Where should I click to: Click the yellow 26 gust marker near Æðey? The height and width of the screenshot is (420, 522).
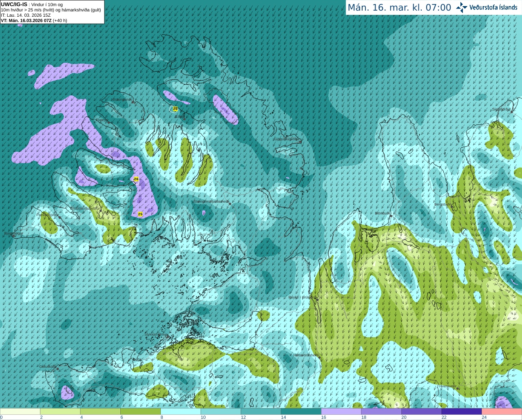pyautogui.click(x=175, y=109)
